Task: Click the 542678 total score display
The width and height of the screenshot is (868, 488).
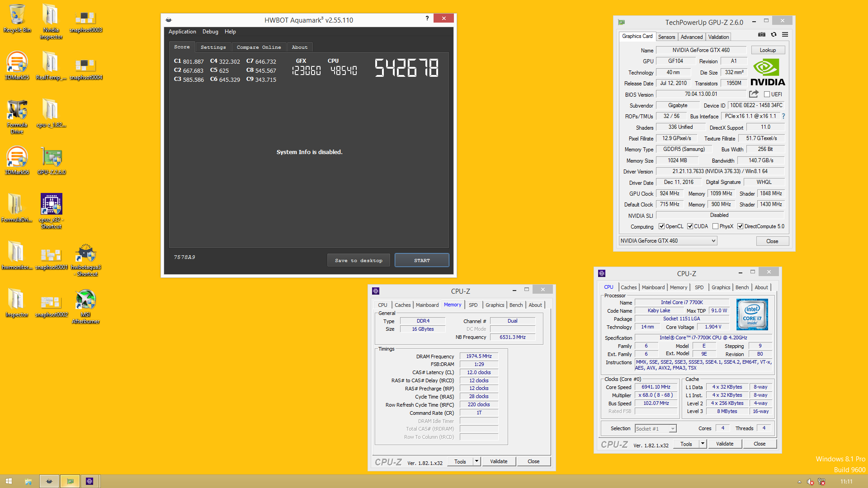Action: 406,68
